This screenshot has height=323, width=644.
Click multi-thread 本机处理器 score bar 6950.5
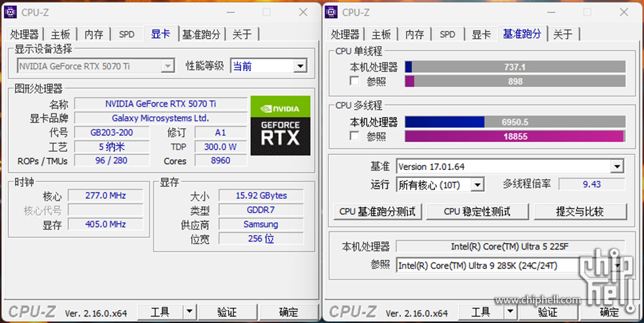tap(515, 122)
